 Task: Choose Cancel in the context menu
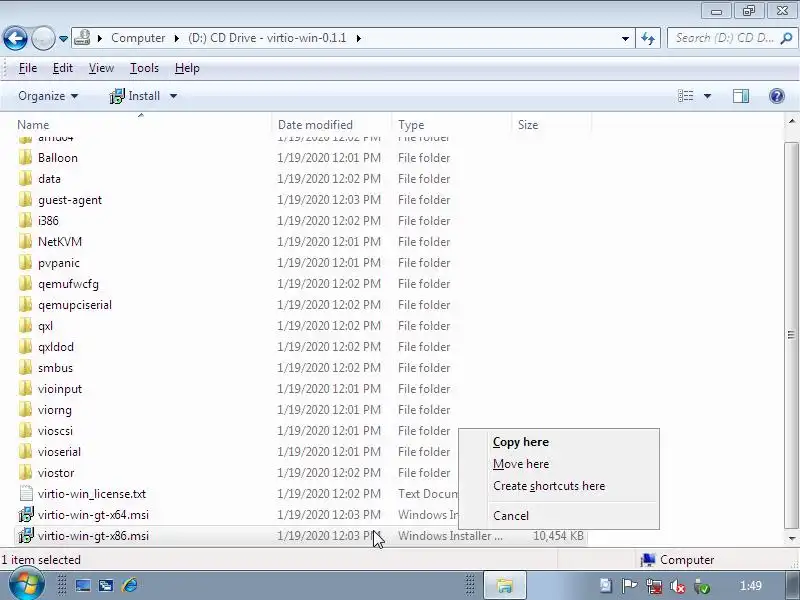coord(511,515)
